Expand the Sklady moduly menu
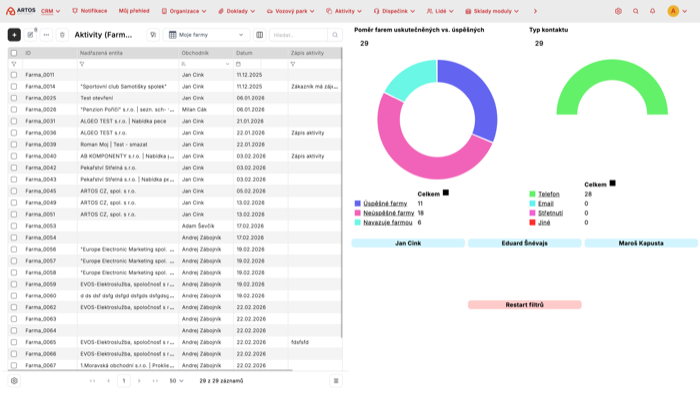This screenshot has width=700, height=393. (x=492, y=11)
